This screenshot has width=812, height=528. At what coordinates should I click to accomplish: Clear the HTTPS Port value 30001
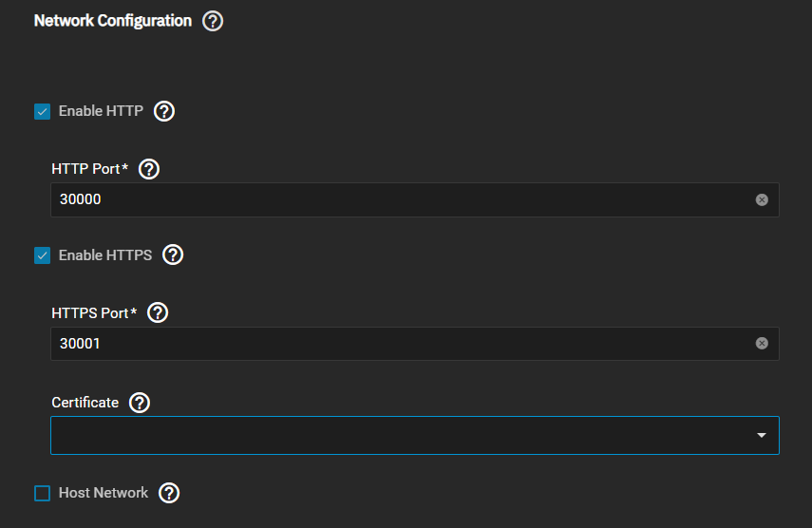click(x=762, y=344)
